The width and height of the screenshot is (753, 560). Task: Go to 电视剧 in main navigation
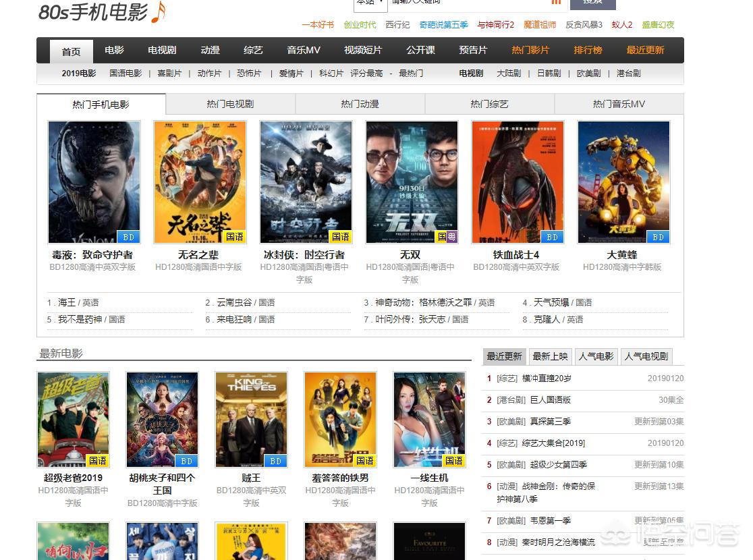click(162, 50)
